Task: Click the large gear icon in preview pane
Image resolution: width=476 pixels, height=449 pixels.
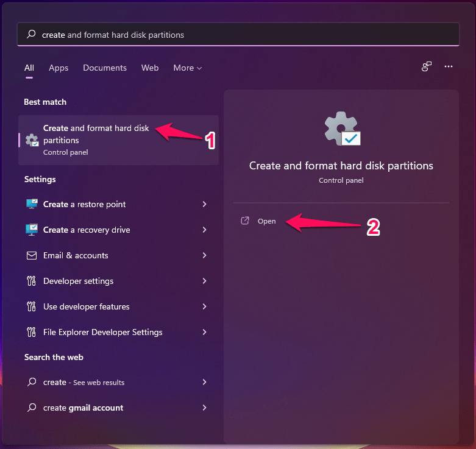Action: [341, 129]
